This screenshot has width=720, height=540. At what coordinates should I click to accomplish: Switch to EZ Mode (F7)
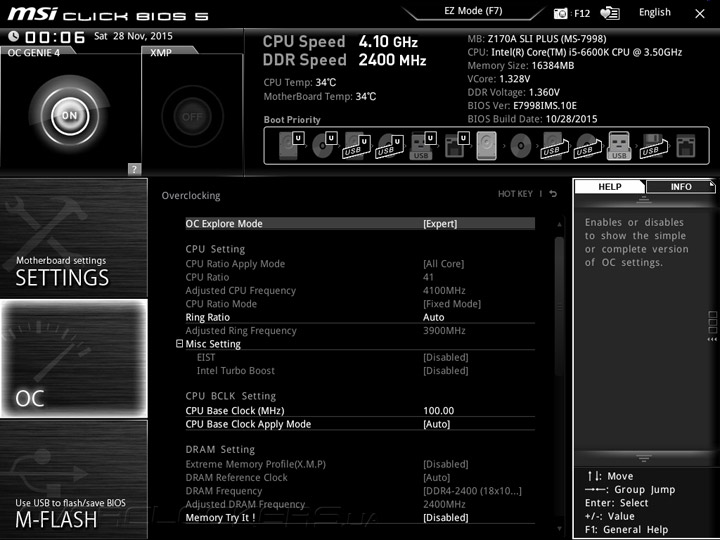473,11
